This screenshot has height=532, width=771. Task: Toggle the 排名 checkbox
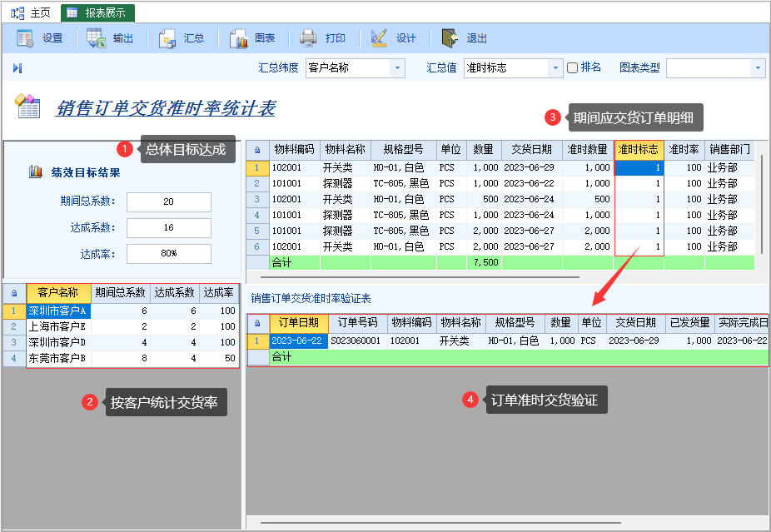click(x=572, y=67)
